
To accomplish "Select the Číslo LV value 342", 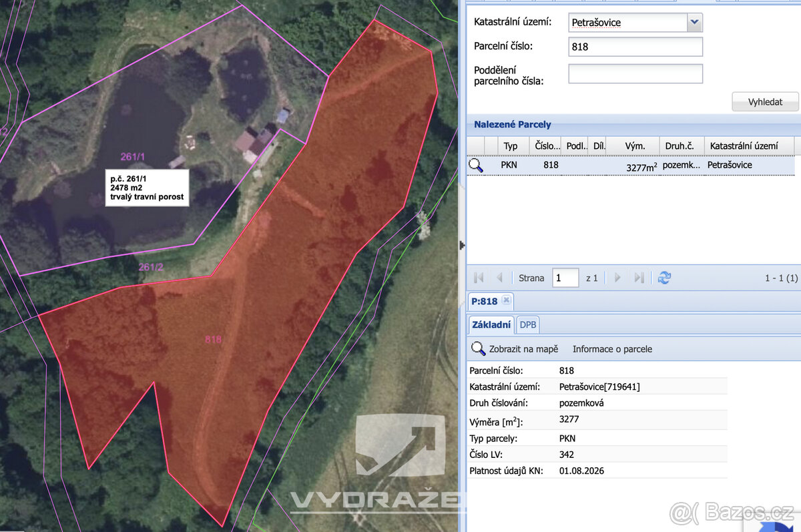I will click(567, 455).
